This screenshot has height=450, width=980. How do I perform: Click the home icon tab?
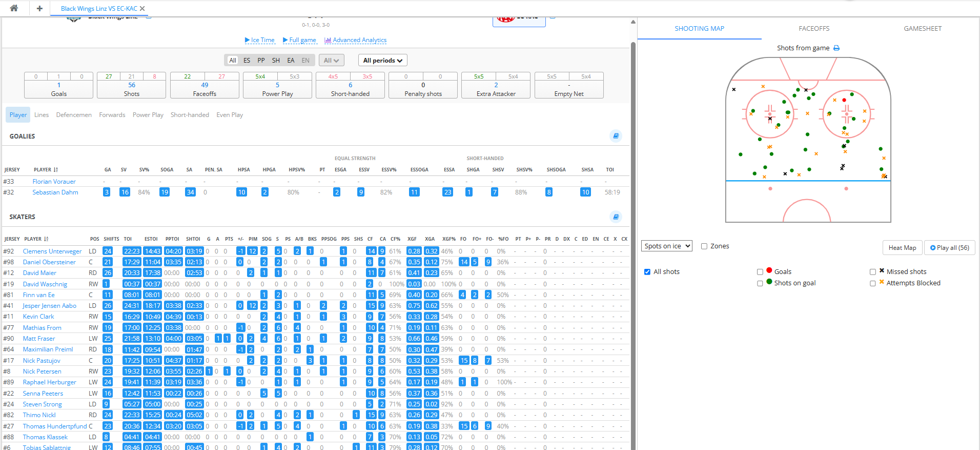pos(14,8)
